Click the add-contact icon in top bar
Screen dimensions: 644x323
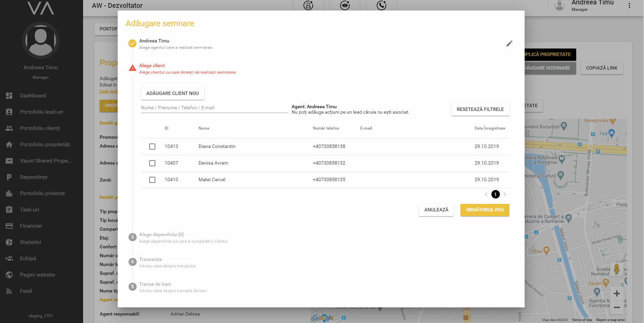pyautogui.click(x=308, y=5)
